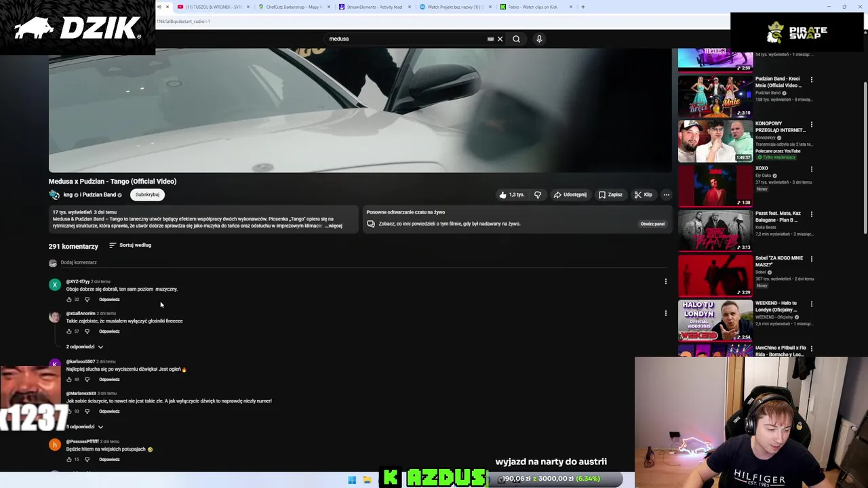Expand the 2 odpowiedzi replies
This screenshot has width=868, height=488.
tap(84, 347)
